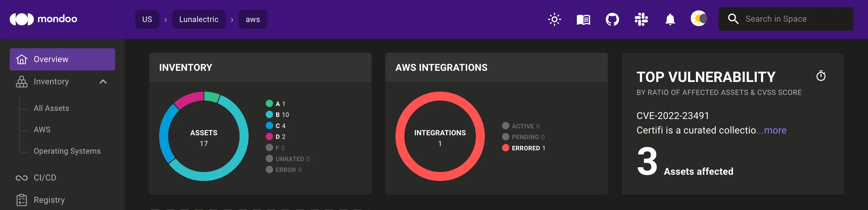868x210 pixels.
Task: Click the search magnifier icon
Action: click(x=733, y=19)
